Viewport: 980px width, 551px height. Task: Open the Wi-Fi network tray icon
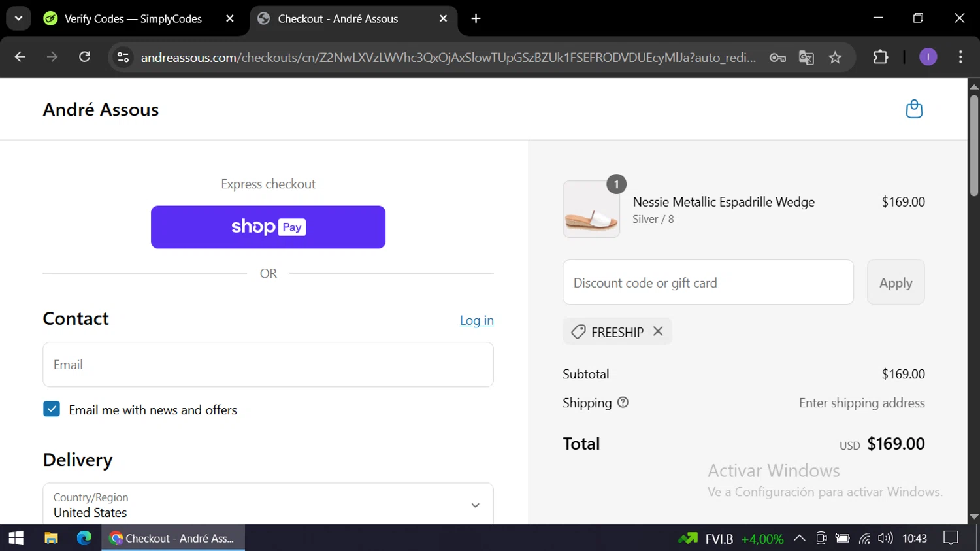click(x=864, y=539)
